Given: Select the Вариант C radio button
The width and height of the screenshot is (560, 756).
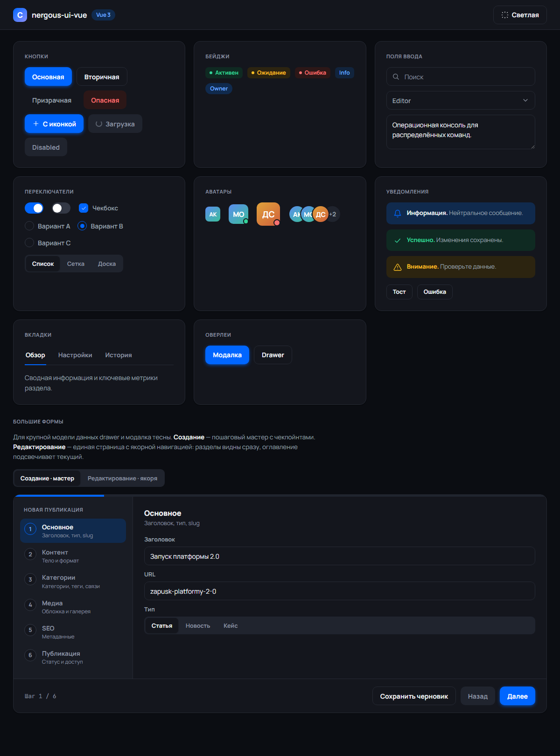Looking at the screenshot, I should pos(29,243).
